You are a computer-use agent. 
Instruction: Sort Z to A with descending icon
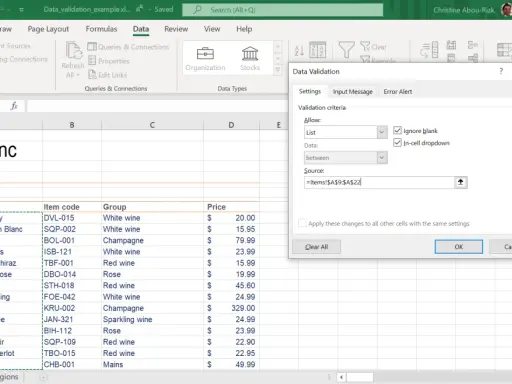(299, 50)
